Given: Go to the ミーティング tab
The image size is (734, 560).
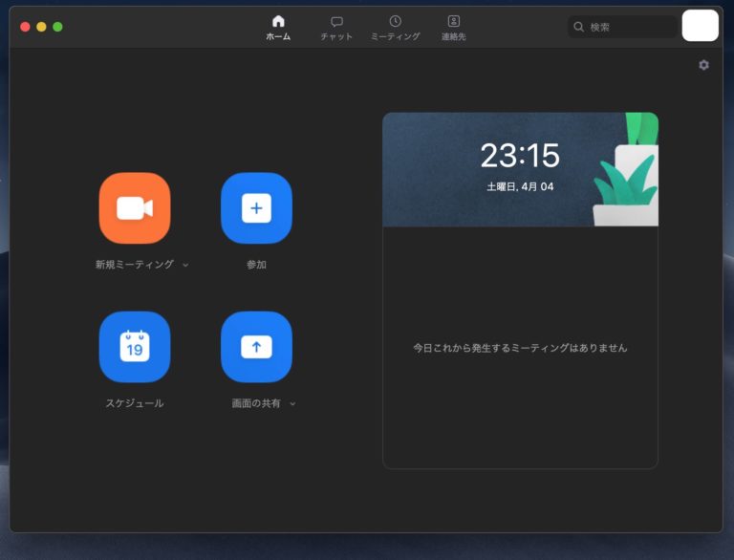Looking at the screenshot, I should coord(395,28).
